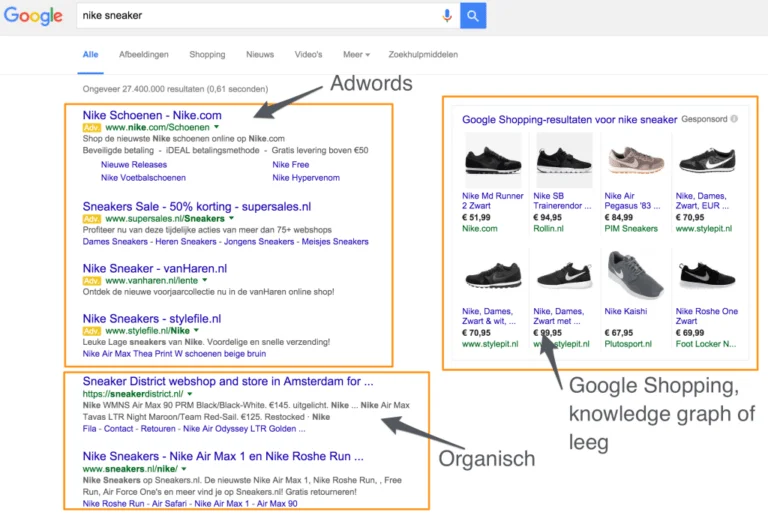
Task: Open Google Shopping-resultaten voor nike sneaker heading
Action: pyautogui.click(x=569, y=120)
